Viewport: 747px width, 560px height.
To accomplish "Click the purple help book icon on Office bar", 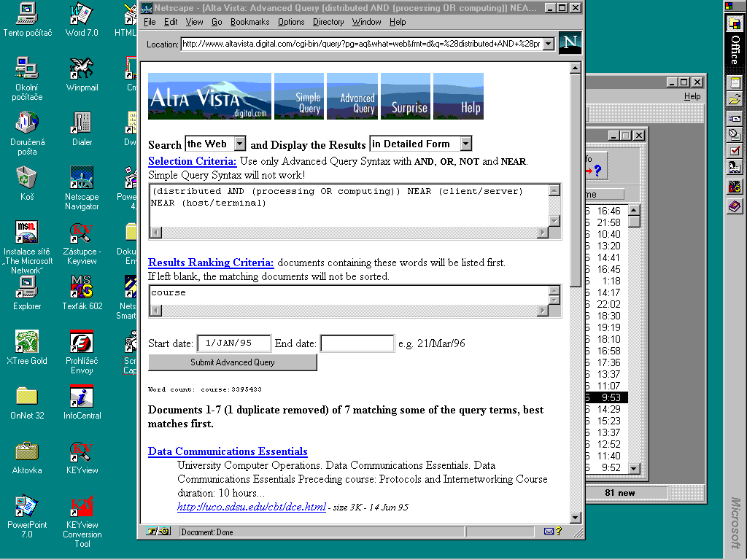I will (735, 206).
